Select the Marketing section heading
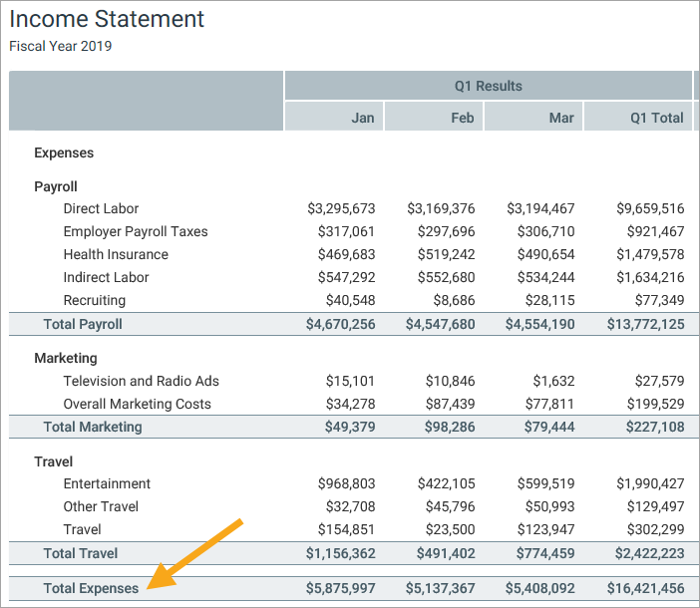 [x=66, y=358]
